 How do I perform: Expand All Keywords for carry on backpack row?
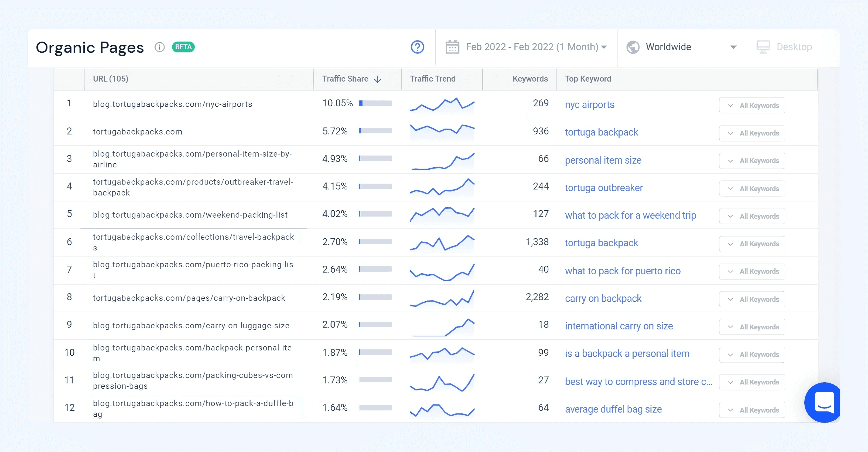pyautogui.click(x=752, y=299)
